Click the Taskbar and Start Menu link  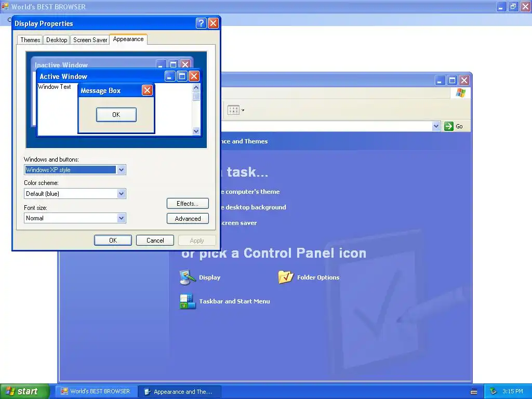(234, 301)
